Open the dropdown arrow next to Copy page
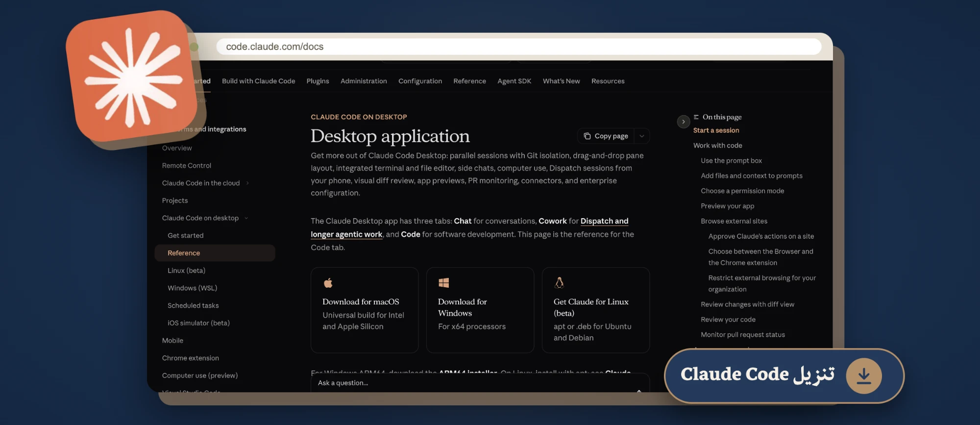The width and height of the screenshot is (980, 425). [x=642, y=136]
